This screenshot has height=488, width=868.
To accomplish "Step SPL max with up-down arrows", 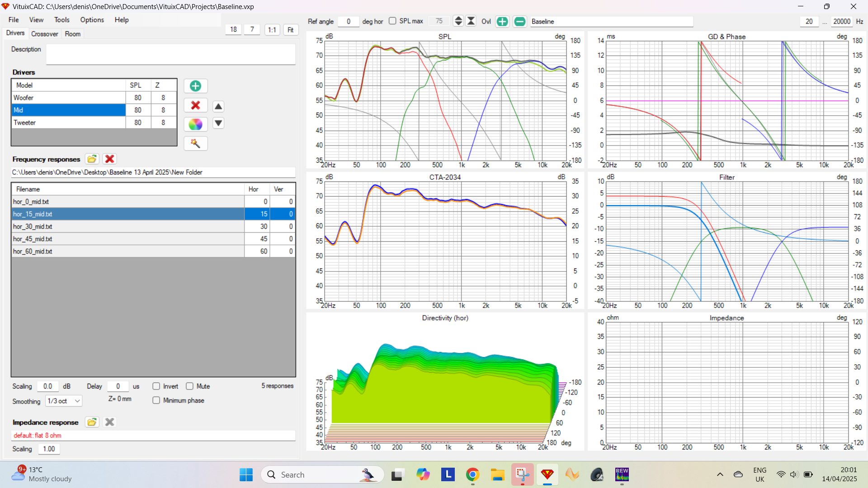I will [458, 21].
